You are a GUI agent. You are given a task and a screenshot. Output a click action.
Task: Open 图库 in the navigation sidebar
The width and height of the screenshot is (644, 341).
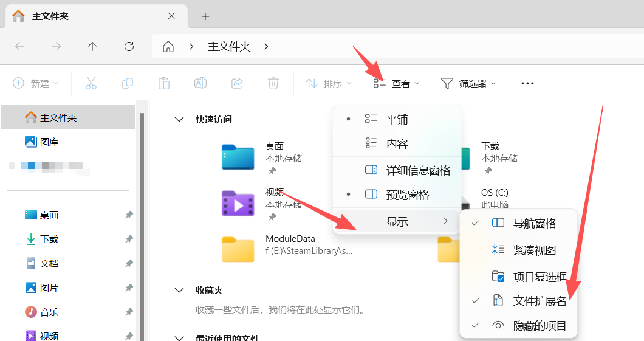pyautogui.click(x=49, y=142)
